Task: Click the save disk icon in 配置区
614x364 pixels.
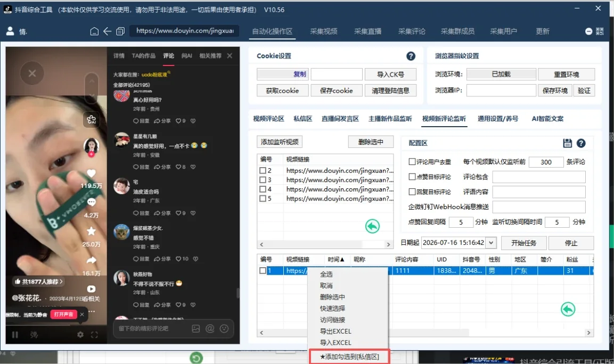Action: (567, 143)
